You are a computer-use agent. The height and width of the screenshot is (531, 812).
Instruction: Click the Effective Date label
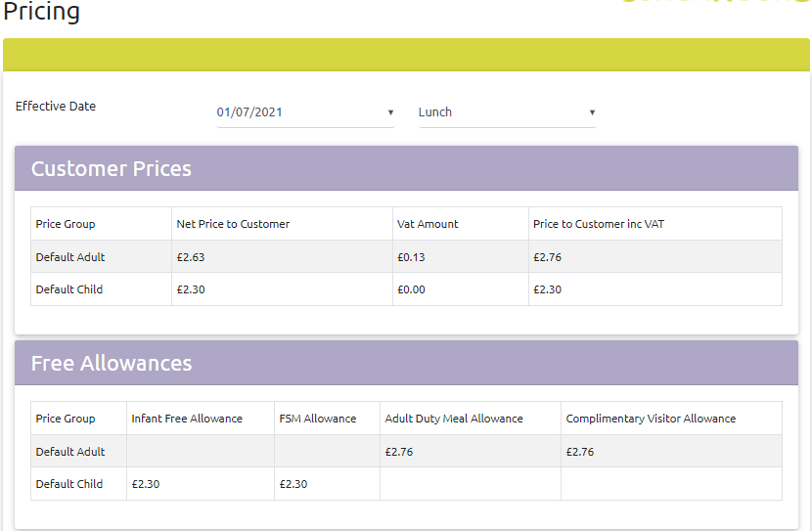(x=56, y=107)
